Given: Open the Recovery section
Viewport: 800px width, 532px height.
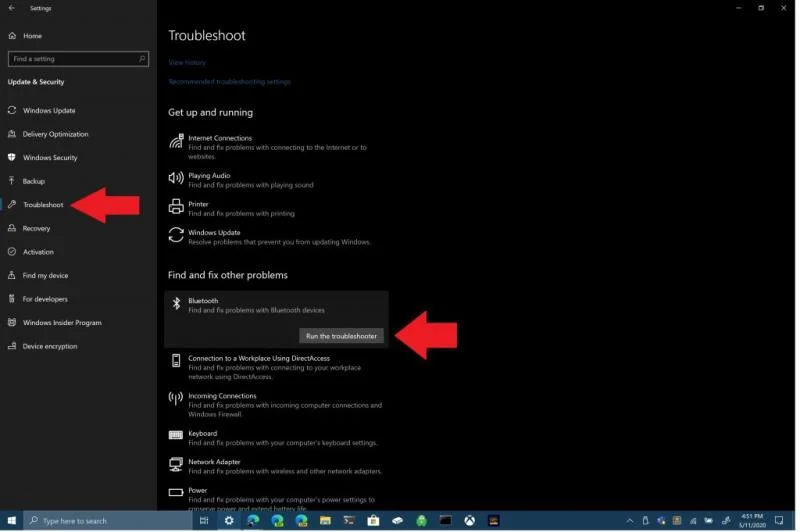Looking at the screenshot, I should pyautogui.click(x=36, y=228).
